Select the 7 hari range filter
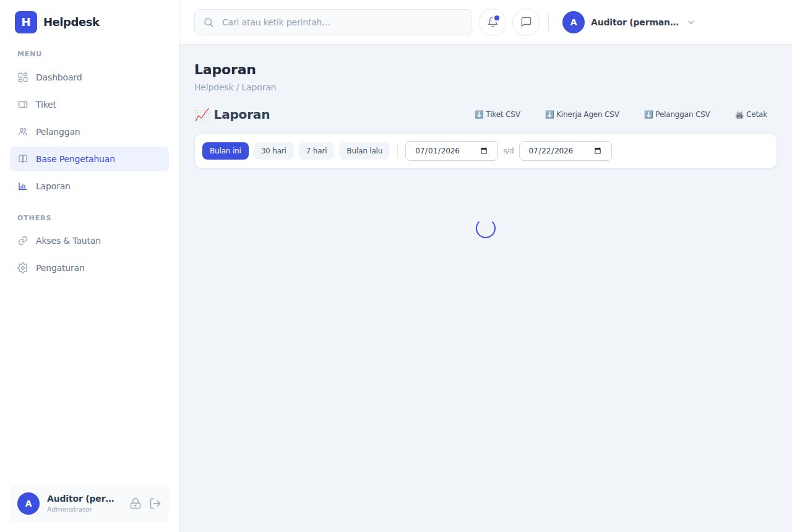The width and height of the screenshot is (792, 532). 316,151
